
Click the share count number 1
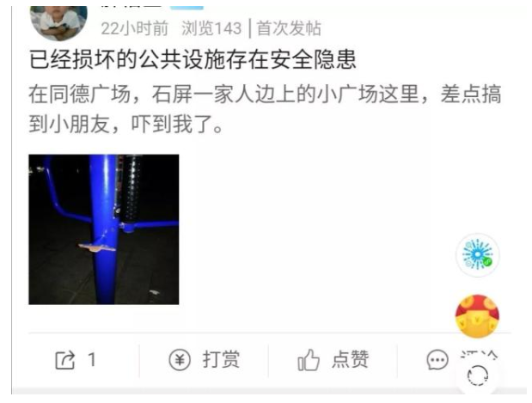pos(92,359)
